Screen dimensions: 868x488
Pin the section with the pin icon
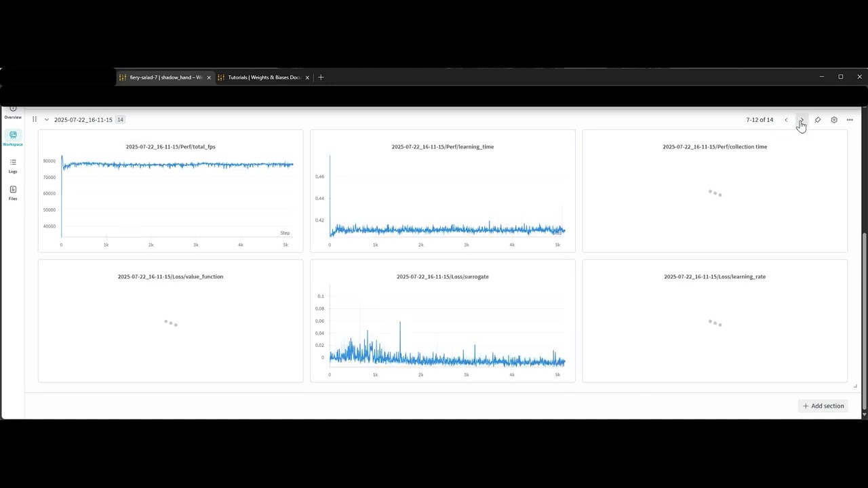818,120
